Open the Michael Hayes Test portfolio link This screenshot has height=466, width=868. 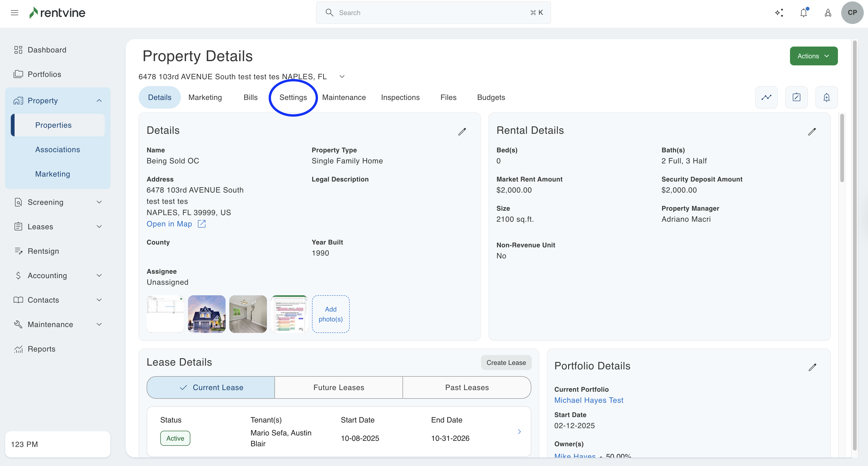coord(589,400)
